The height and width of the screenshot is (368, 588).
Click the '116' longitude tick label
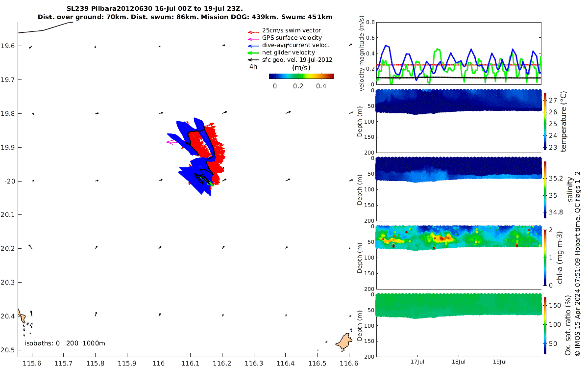pos(159,363)
